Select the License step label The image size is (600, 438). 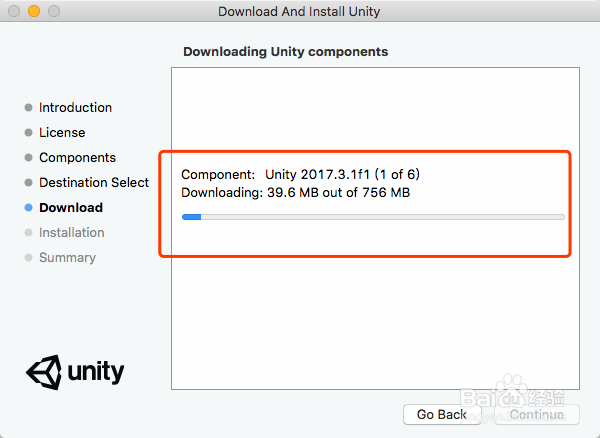[62, 132]
